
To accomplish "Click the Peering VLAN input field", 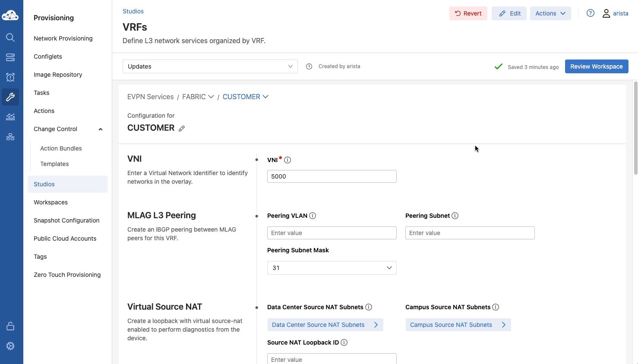I will point(332,233).
